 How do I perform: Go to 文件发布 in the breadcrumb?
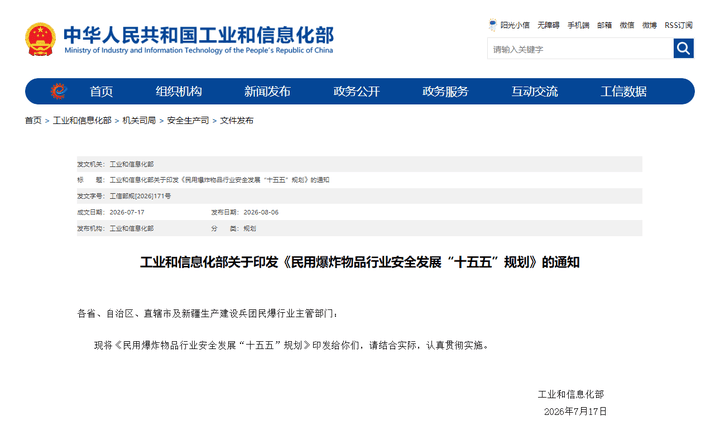tap(236, 120)
